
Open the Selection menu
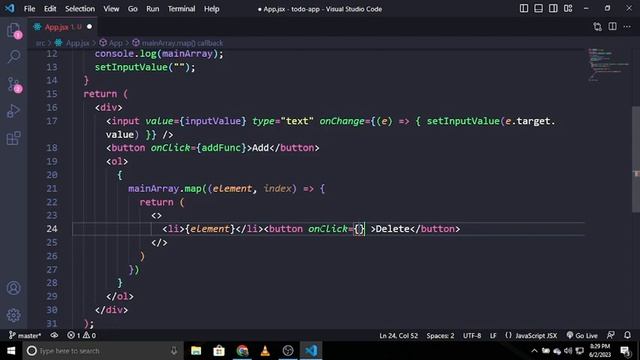[x=80, y=9]
